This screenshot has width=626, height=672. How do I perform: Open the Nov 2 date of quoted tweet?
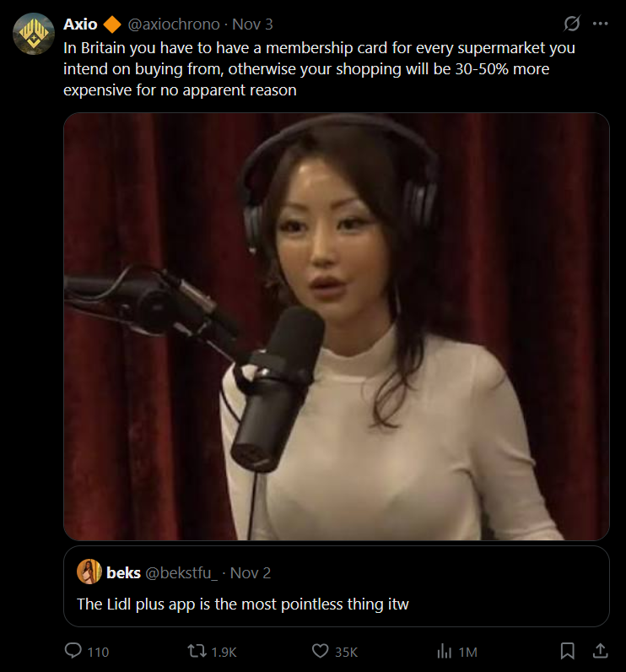point(251,573)
